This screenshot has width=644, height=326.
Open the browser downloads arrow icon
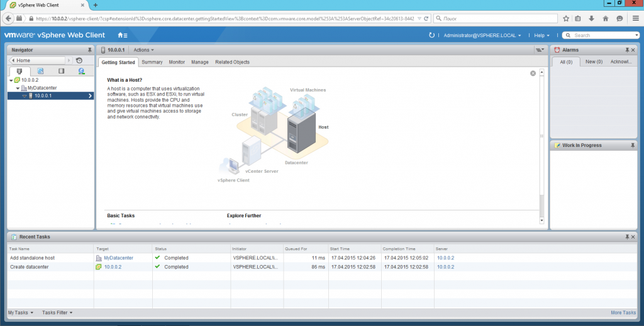coord(591,18)
